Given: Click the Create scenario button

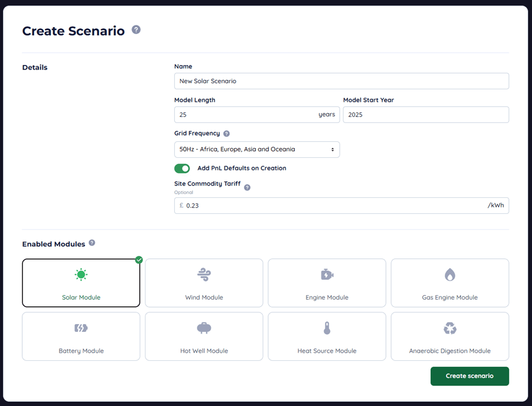Looking at the screenshot, I should click(x=469, y=376).
